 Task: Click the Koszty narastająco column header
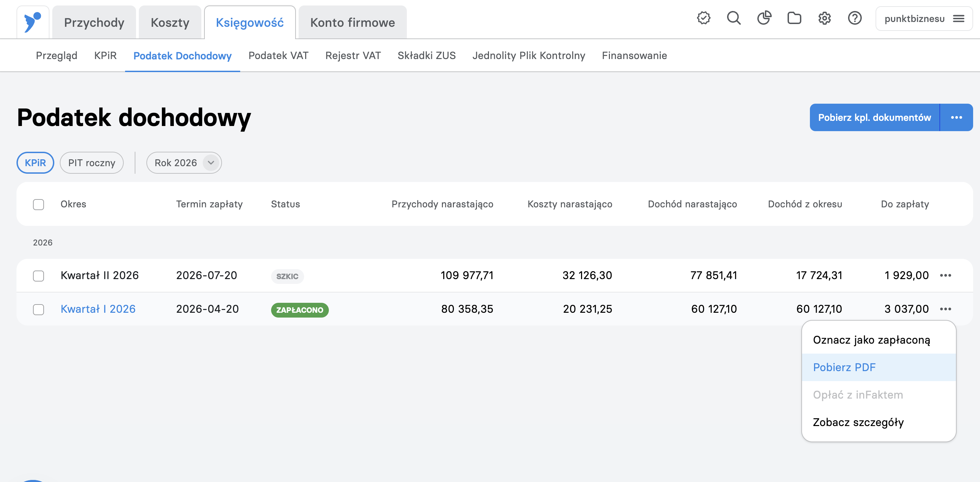click(x=570, y=204)
